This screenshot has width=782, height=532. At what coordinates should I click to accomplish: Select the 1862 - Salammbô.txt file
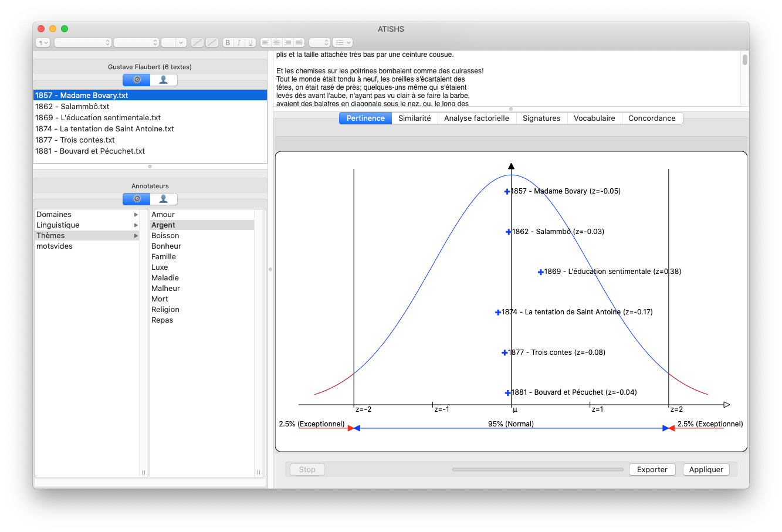pos(72,107)
